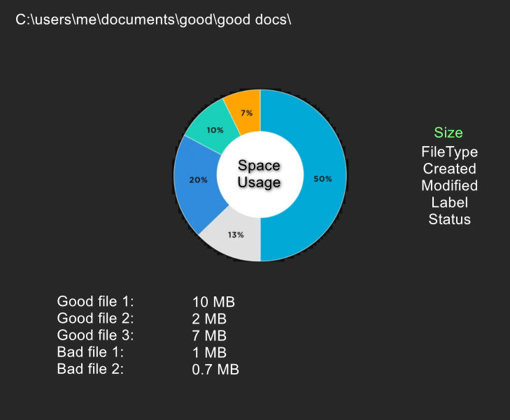
Task: Select the 20% blue donut slice
Action: coord(197,180)
